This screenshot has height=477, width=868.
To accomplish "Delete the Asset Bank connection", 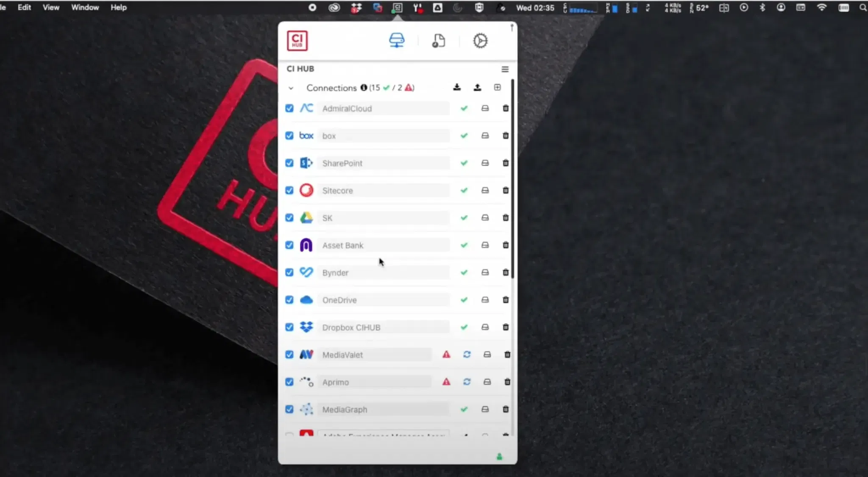I will [506, 245].
